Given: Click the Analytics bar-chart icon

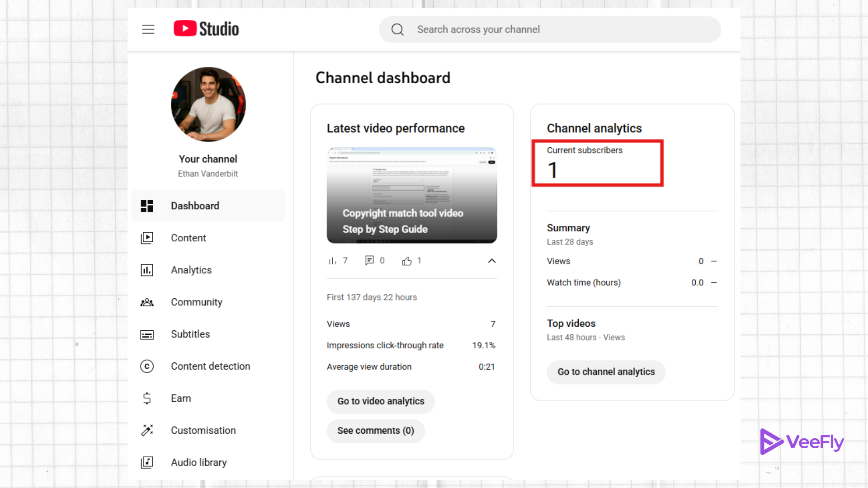Looking at the screenshot, I should point(147,270).
